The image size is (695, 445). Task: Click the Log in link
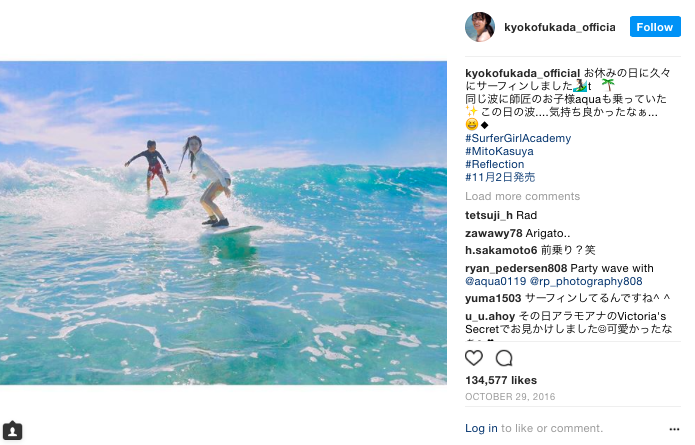481,428
